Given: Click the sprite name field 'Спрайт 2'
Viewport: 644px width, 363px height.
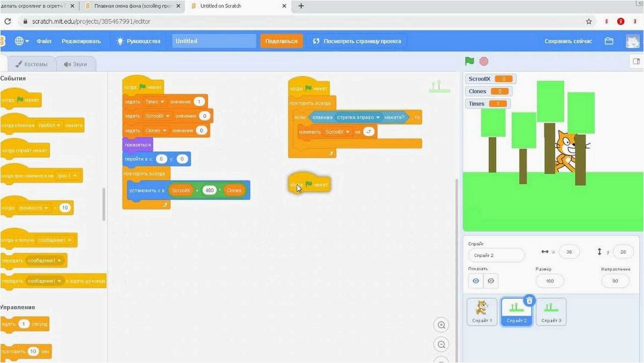Looking at the screenshot, I should [496, 255].
